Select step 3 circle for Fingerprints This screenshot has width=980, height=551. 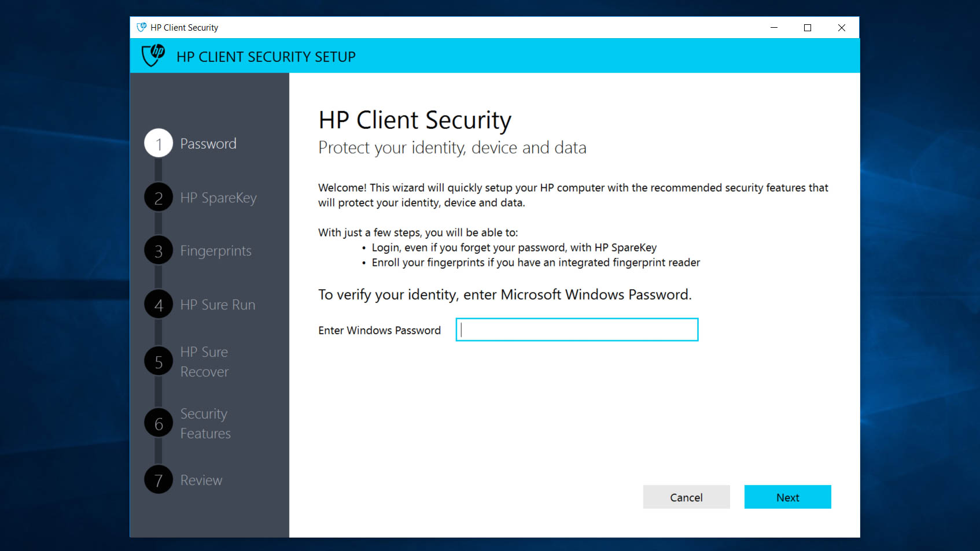159,250
